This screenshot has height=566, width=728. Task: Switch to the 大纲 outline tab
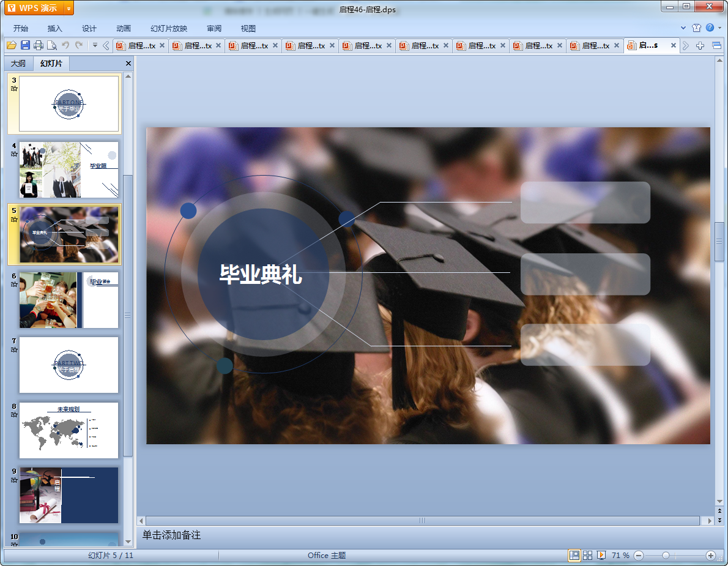pos(18,63)
